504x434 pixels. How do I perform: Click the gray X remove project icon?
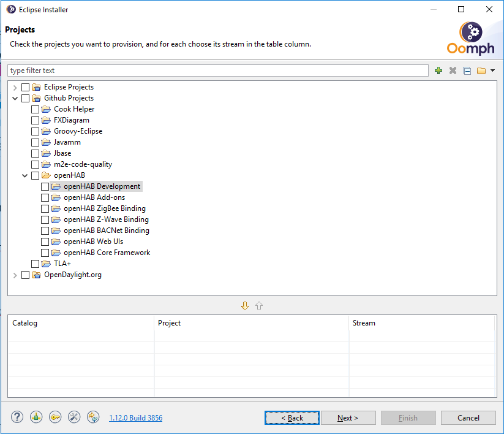(453, 70)
